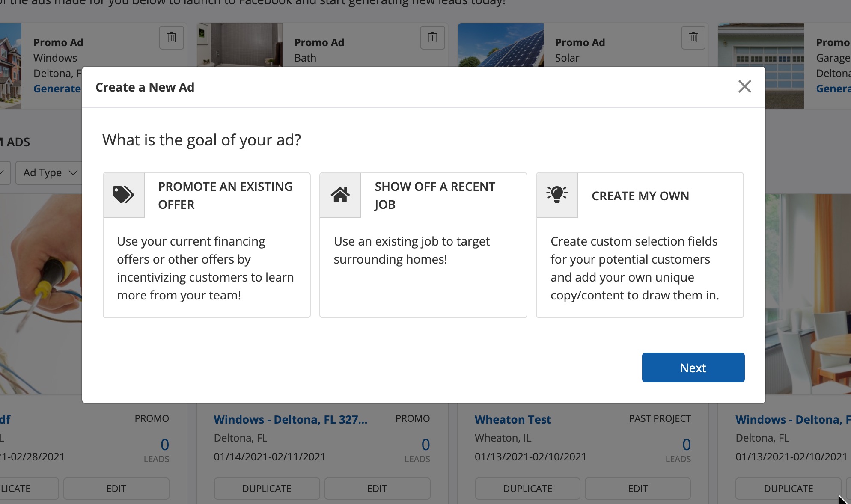Edit the Wheaton Test ad

click(637, 489)
